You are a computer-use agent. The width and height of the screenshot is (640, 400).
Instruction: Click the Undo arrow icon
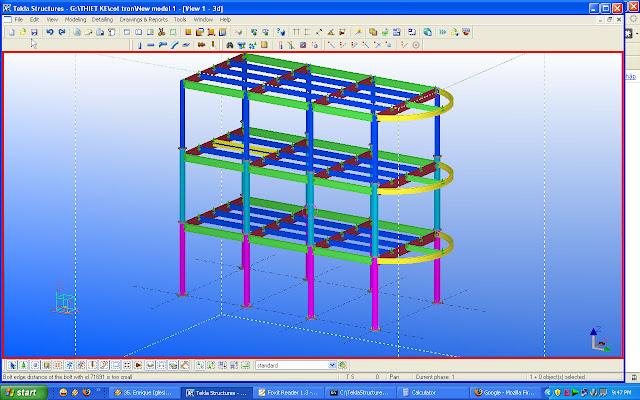pyautogui.click(x=49, y=32)
